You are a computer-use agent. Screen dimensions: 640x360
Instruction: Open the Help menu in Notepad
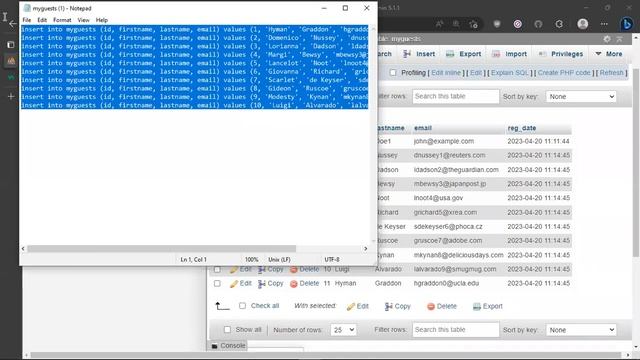click(102, 20)
